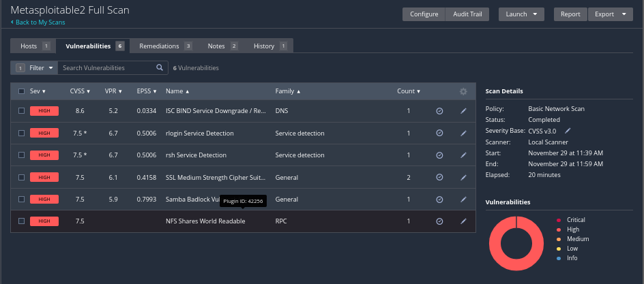Toggle the select-all checkbox in table header
The image size is (644, 284).
pyautogui.click(x=22, y=91)
